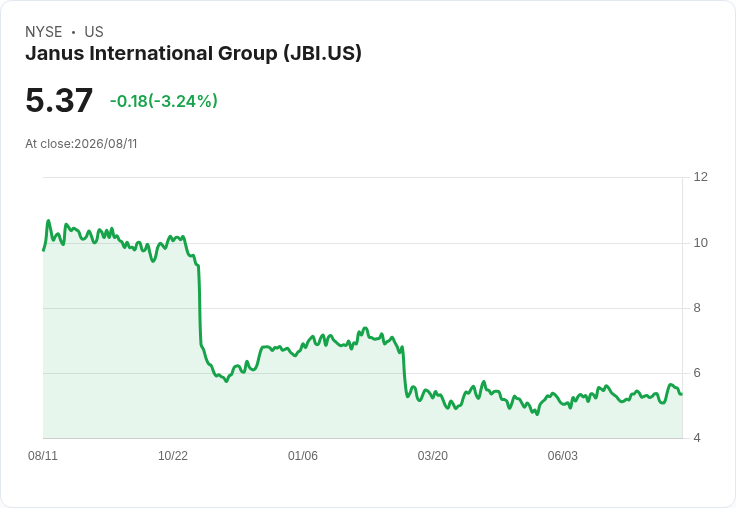Click the US market label
Image resolution: width=736 pixels, height=508 pixels.
point(94,32)
